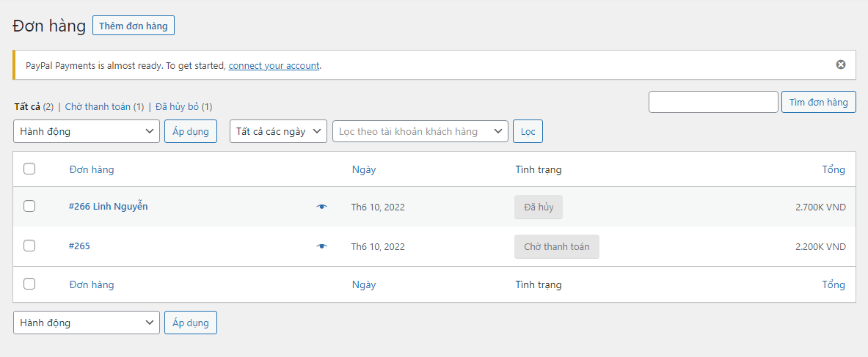Switch to Chờ thanh toán filter tab

point(98,107)
